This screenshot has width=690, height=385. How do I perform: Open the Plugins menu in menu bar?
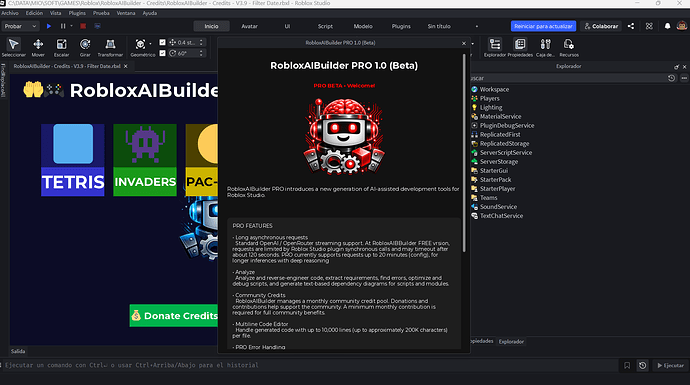click(77, 13)
